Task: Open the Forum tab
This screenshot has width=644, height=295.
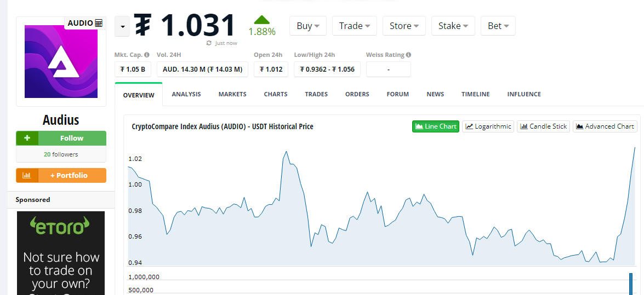Action: (x=398, y=94)
